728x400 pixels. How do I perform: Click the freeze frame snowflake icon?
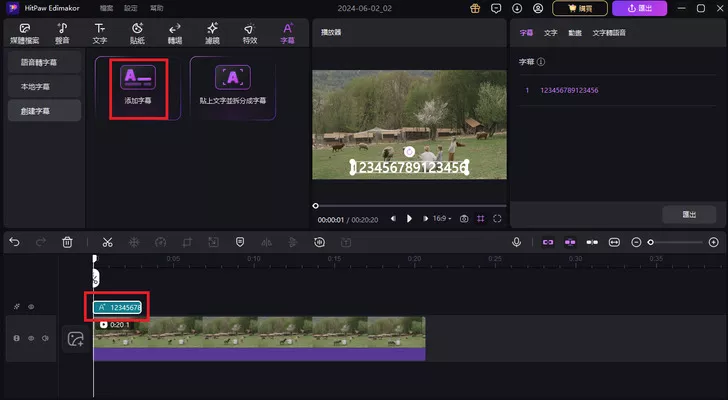(x=134, y=242)
